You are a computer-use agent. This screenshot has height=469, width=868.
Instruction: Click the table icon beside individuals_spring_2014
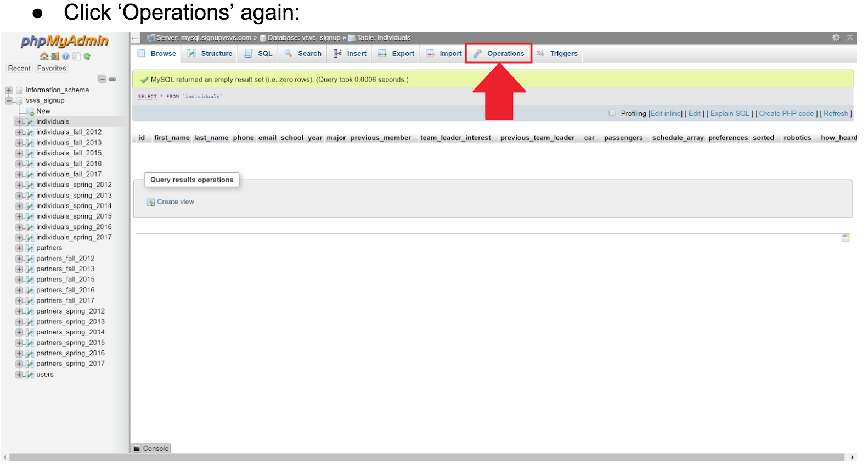[x=30, y=206]
